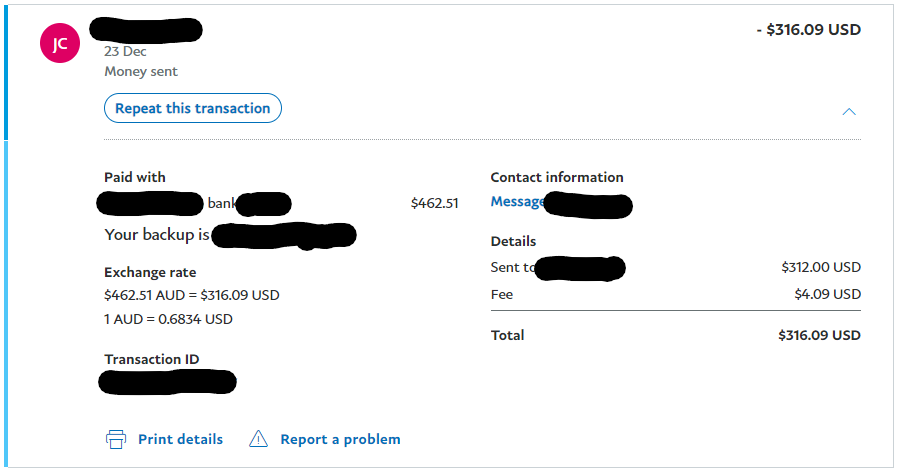
Task: Click the Sent to $312.00 USD amount
Action: 821,267
